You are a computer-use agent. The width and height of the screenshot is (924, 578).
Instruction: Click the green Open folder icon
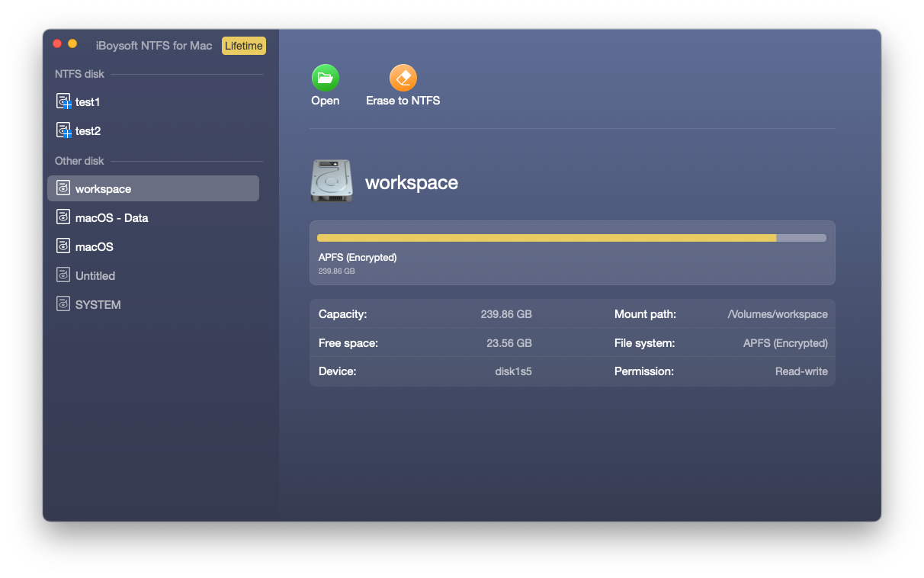[x=326, y=78]
